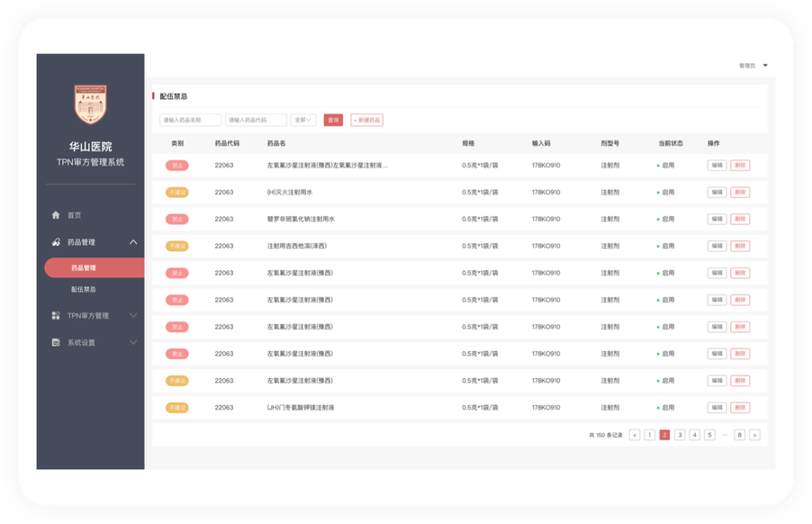Expand the TPN审方管理 sidebar chevron

point(133,315)
